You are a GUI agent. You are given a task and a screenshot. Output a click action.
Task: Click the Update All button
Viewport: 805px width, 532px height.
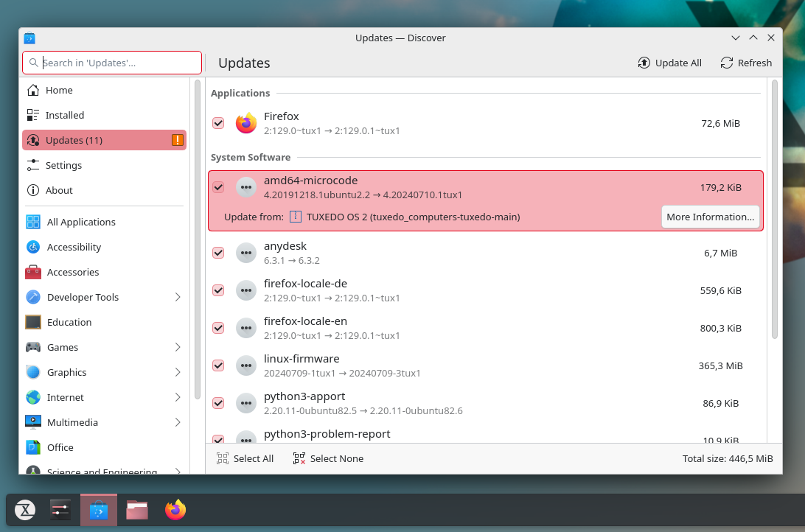click(669, 63)
